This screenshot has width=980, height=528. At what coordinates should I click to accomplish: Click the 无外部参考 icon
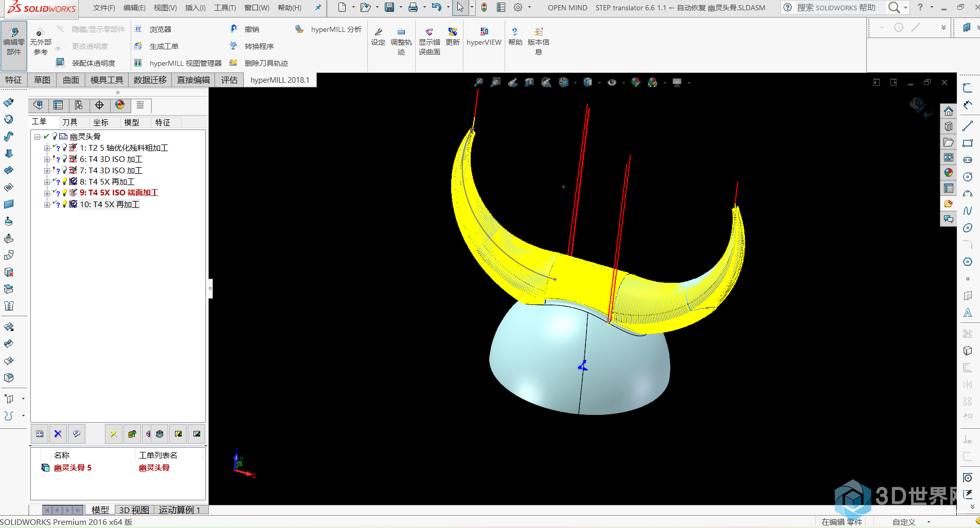(x=41, y=41)
